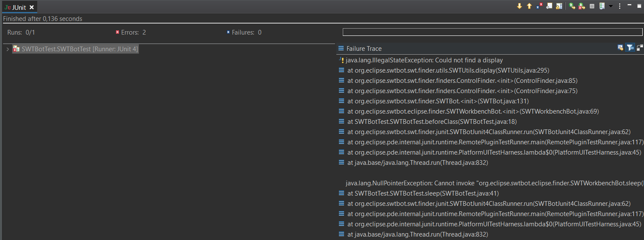Open test run history
Screen dimensions: 644x240
pyautogui.click(x=602, y=6)
